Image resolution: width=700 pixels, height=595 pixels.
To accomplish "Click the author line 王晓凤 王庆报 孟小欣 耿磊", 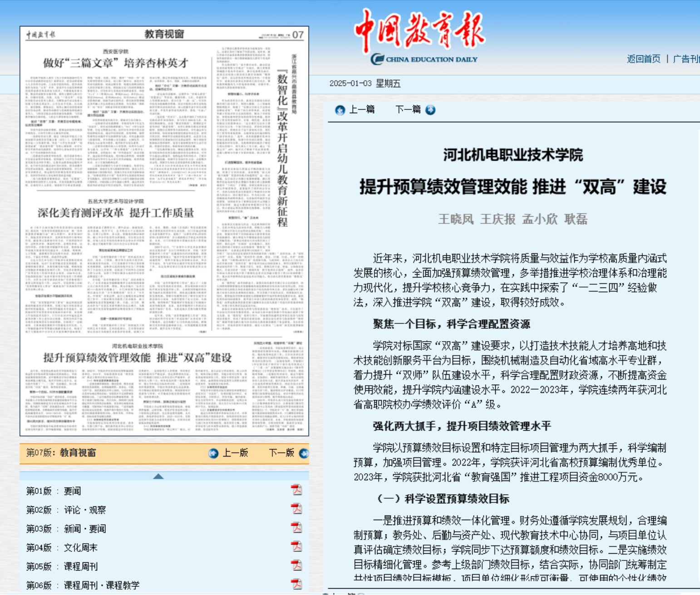I will 513,219.
